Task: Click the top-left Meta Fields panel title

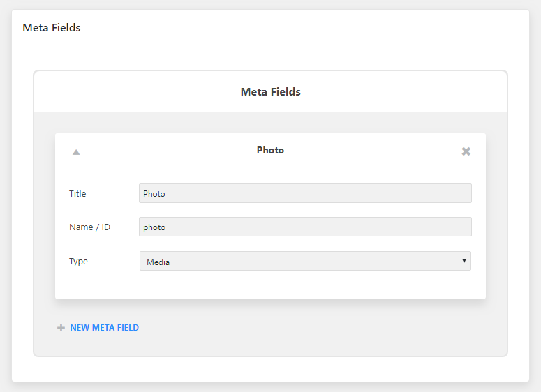Action: [52, 28]
